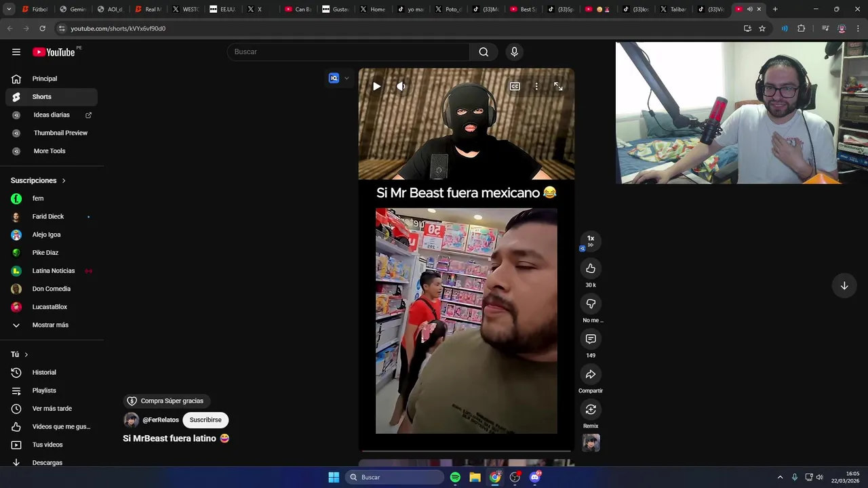
Task: Open the Short's three-dot options menu
Action: 536,86
